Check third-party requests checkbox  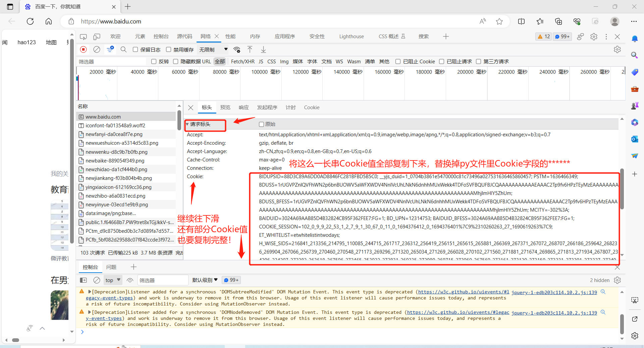pyautogui.click(x=478, y=61)
